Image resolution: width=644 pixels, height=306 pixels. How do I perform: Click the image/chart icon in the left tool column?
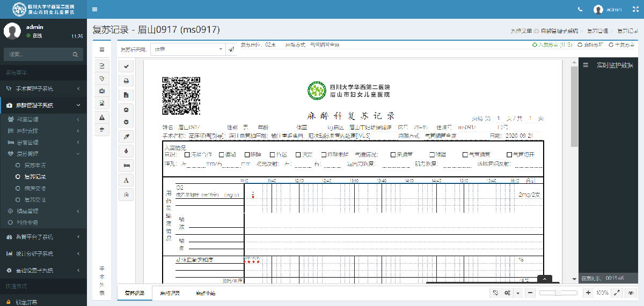click(x=102, y=103)
